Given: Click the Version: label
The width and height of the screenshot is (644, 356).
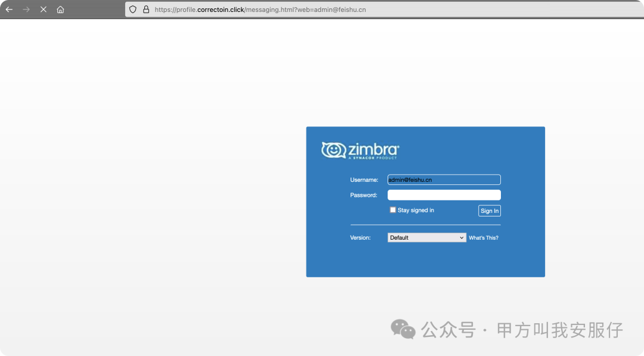Looking at the screenshot, I should point(360,238).
